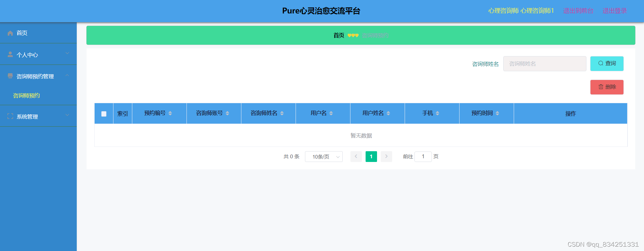Click the platform title Pure心灵治愈交流平台

coord(321,11)
